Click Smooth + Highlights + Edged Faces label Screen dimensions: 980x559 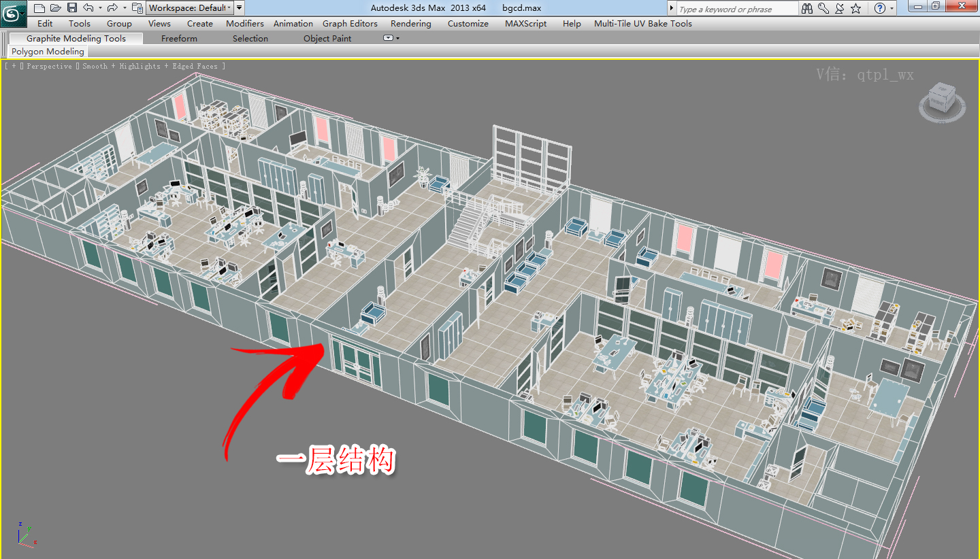click(150, 66)
